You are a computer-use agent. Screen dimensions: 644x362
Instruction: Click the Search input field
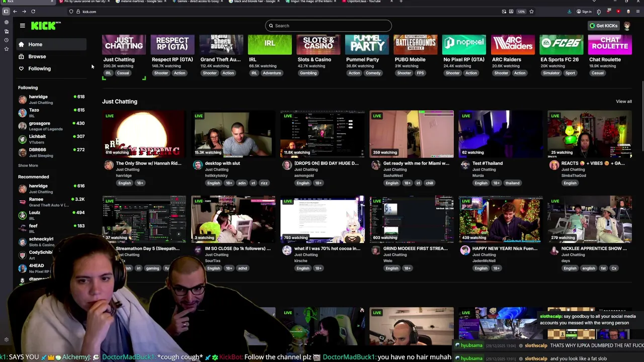tap(328, 26)
